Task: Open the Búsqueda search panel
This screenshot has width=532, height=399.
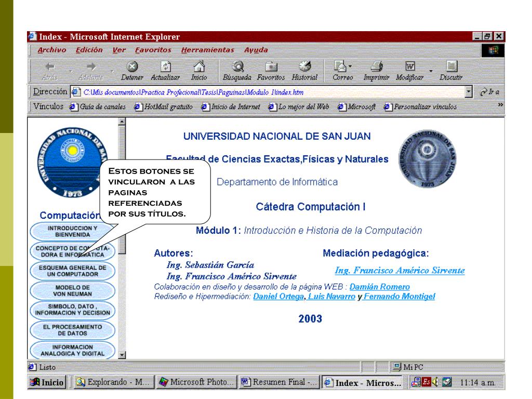Action: 237,71
